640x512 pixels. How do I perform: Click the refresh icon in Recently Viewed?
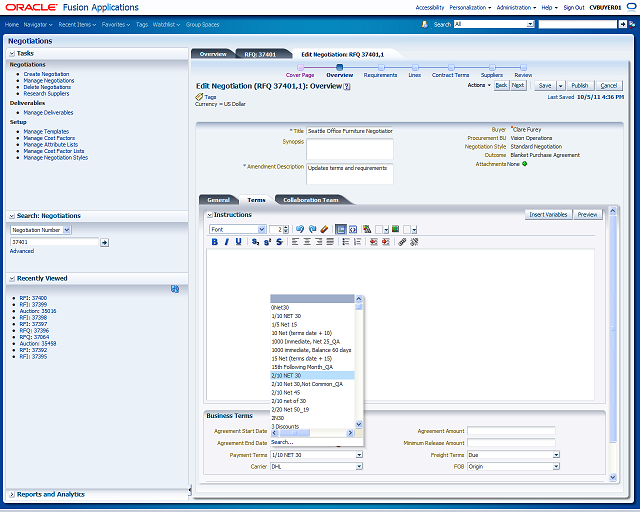pyautogui.click(x=175, y=289)
